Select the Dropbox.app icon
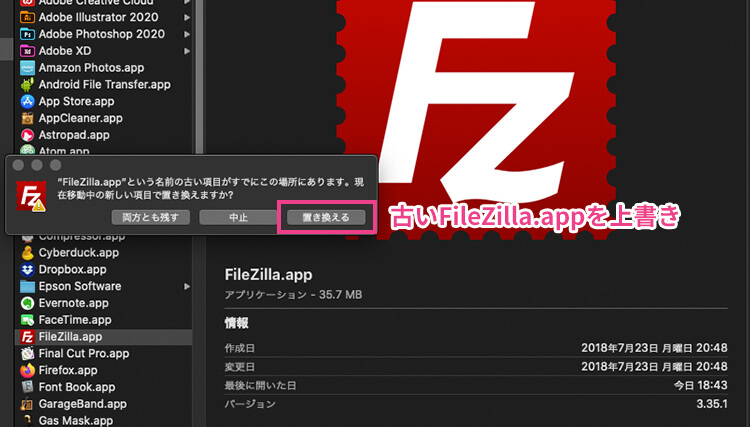750x427 pixels. [27, 269]
